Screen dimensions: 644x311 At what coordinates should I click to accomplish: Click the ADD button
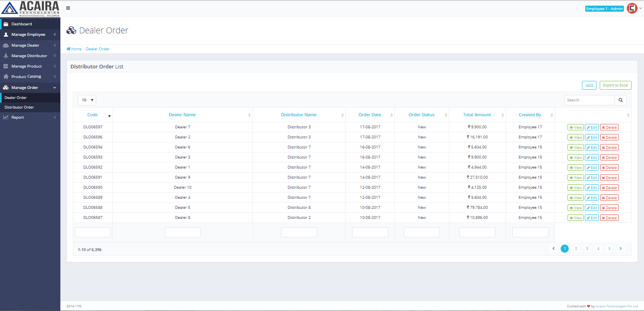(x=589, y=85)
